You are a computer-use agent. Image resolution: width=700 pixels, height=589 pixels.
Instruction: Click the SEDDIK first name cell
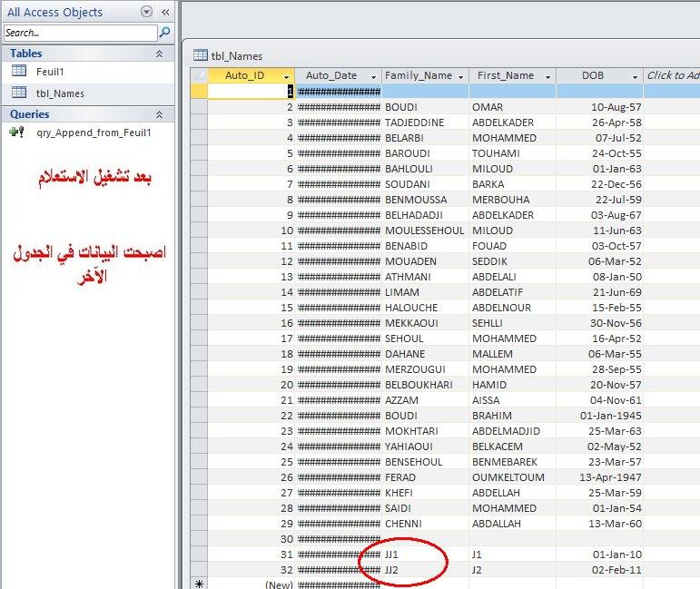coord(512,261)
